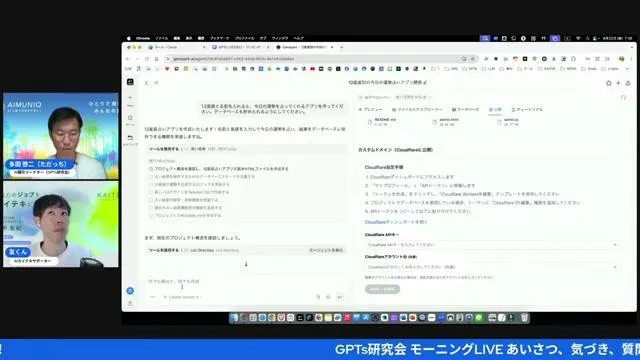Switch to the GPTs研究会 Chrome tab

tap(240, 47)
